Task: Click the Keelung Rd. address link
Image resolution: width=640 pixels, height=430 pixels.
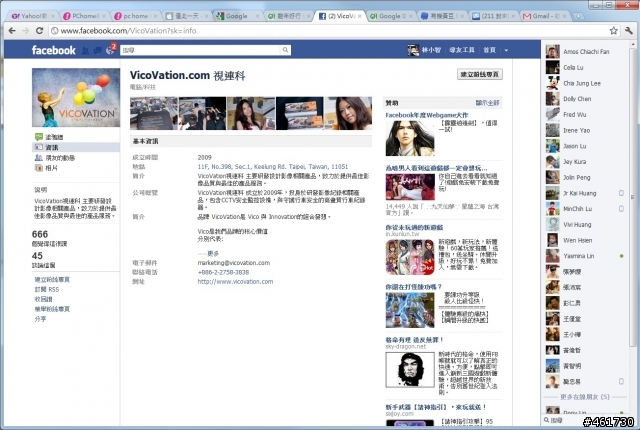Action: [273, 166]
